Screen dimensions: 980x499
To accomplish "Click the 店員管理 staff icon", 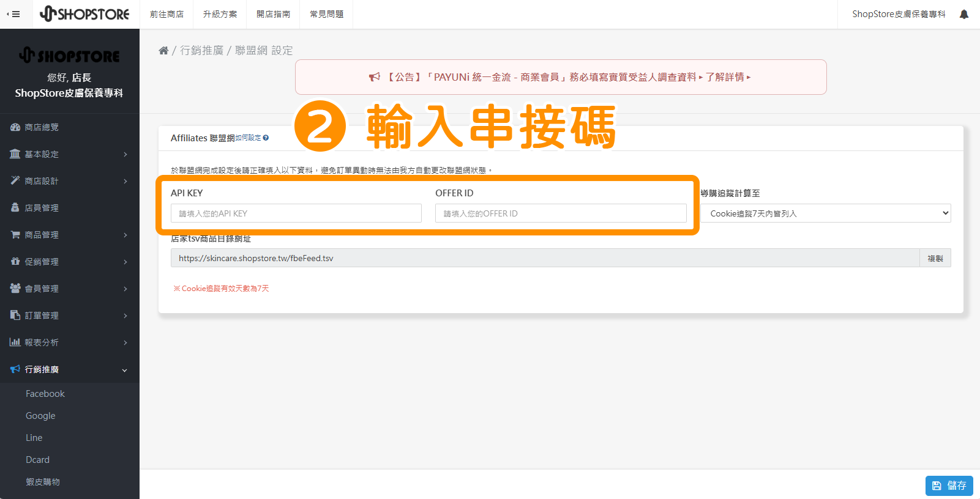I will [15, 208].
